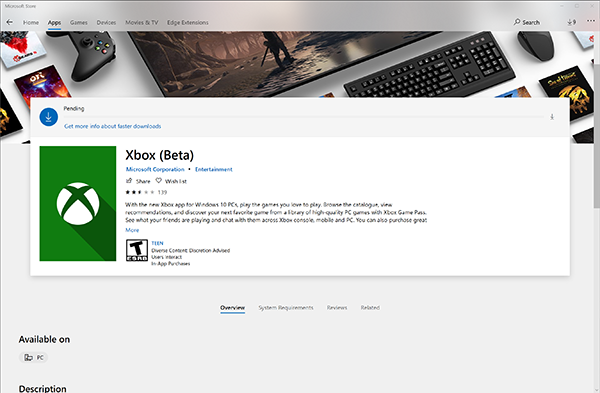
Task: Click the small download arrow at right
Action: coord(552,117)
